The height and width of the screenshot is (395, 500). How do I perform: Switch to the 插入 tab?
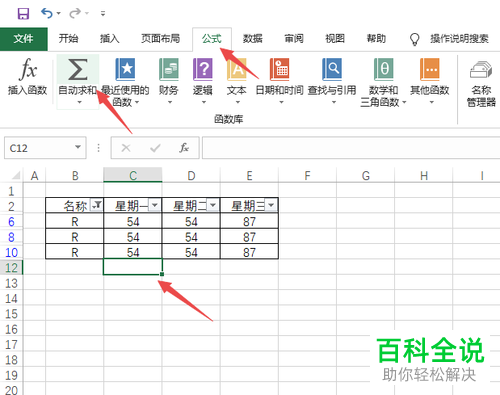click(x=110, y=39)
